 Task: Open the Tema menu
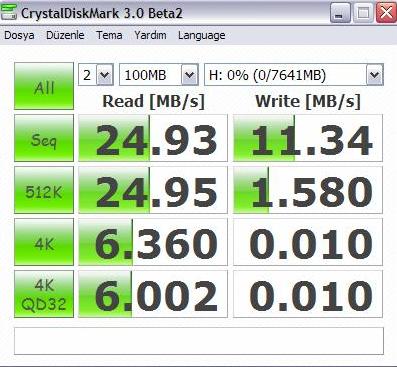109,35
